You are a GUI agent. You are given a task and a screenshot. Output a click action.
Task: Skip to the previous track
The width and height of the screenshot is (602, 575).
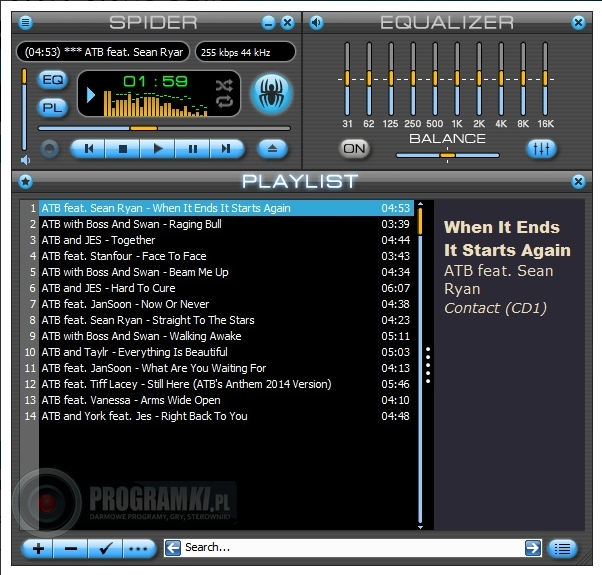tap(88, 149)
